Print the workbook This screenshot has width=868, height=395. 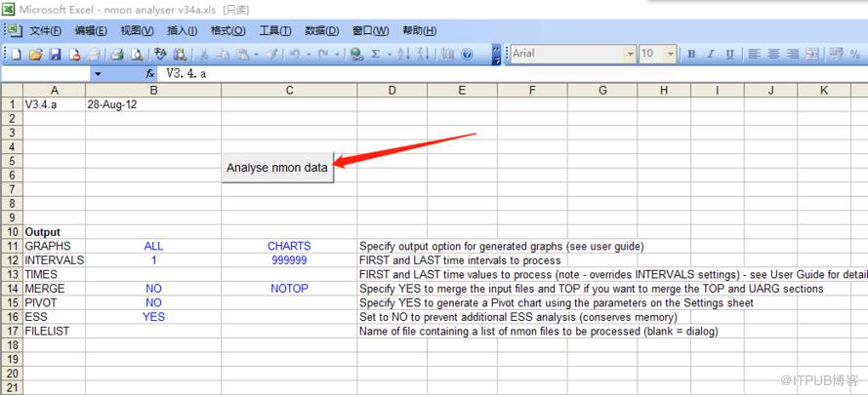pos(116,55)
